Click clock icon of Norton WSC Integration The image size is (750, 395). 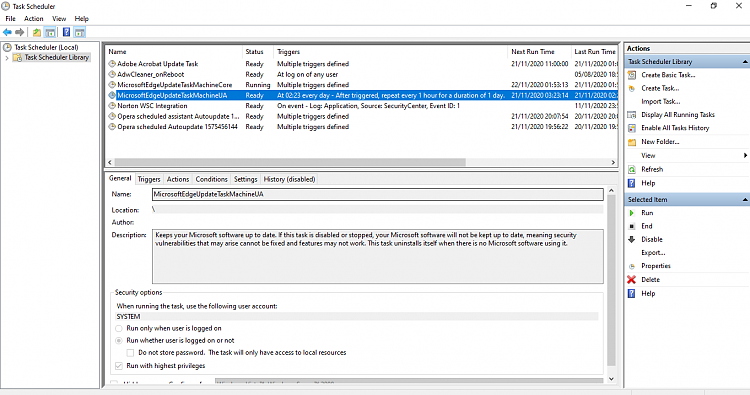pos(112,106)
